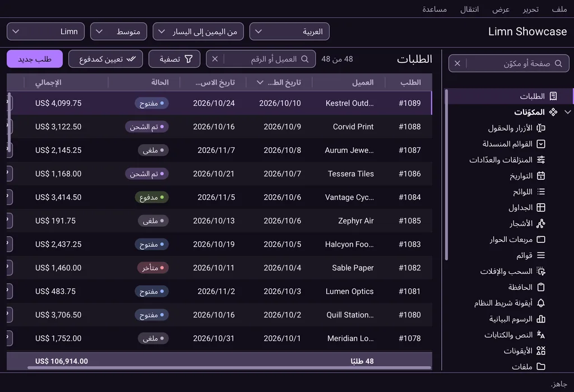Open the العربية language dropdown
Screen dimensions: 574x392
[x=289, y=31]
